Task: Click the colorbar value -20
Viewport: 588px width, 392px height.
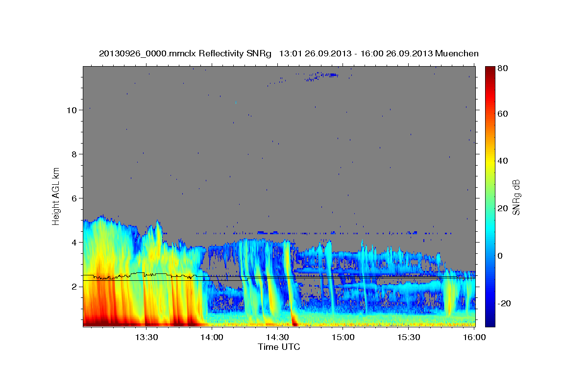Action: (505, 303)
